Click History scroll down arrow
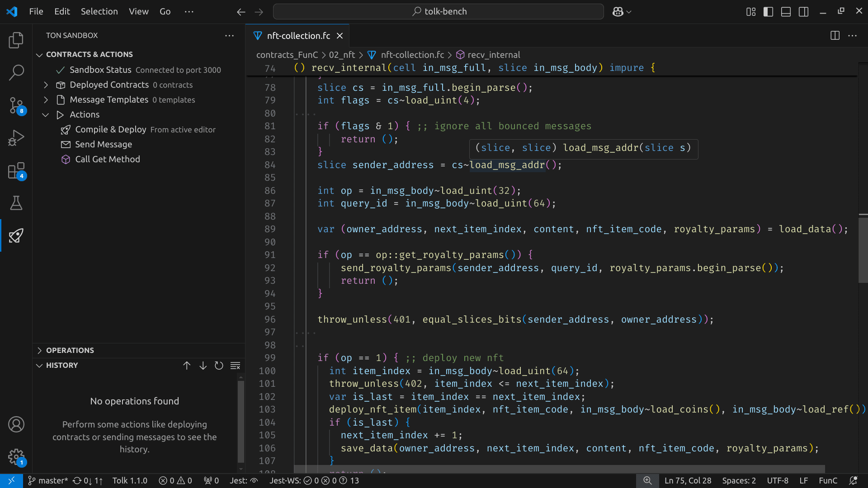The width and height of the screenshot is (868, 488). 203,366
